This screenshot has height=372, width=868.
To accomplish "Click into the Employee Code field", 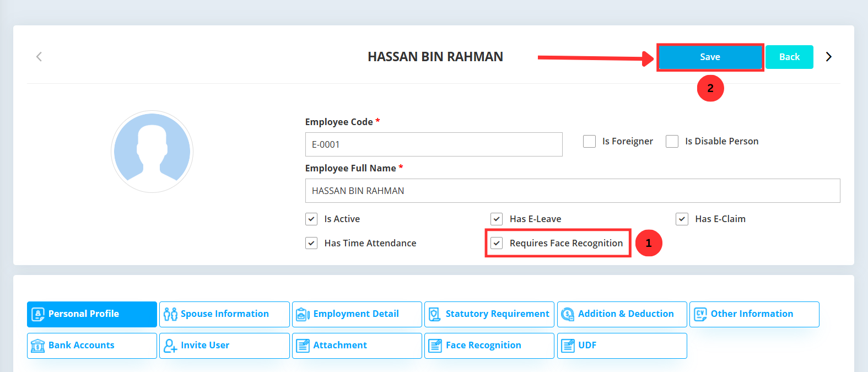I will click(x=434, y=144).
